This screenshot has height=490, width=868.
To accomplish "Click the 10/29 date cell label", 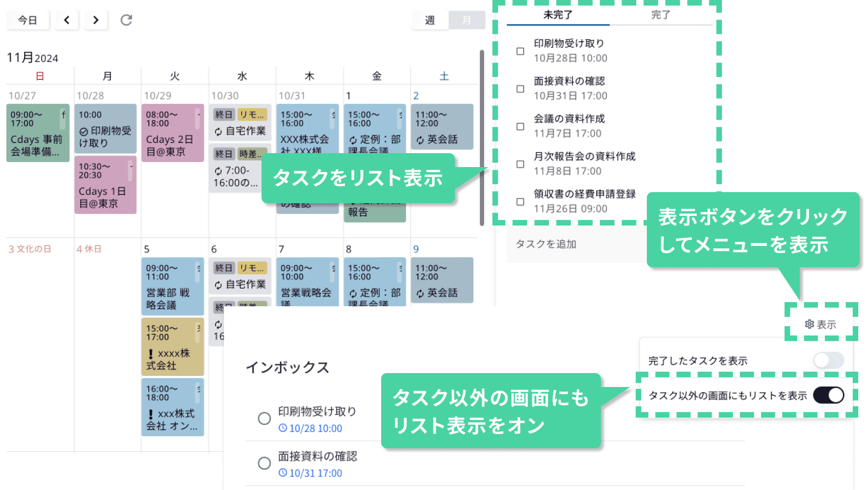I will (158, 96).
